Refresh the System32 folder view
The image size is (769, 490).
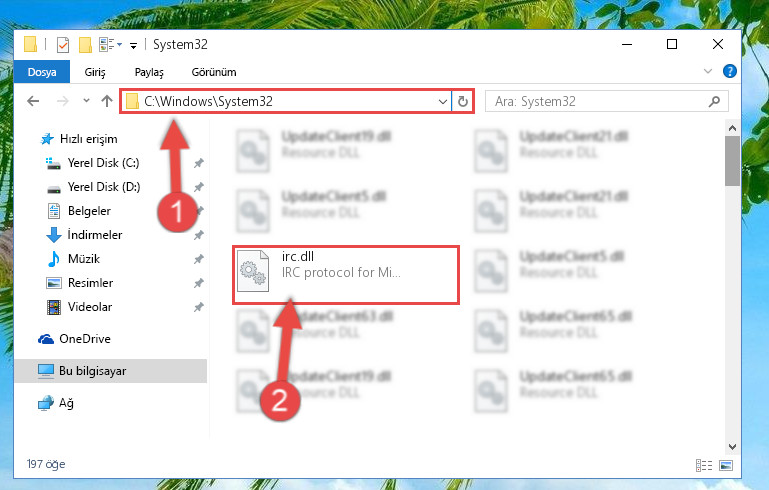click(x=462, y=102)
